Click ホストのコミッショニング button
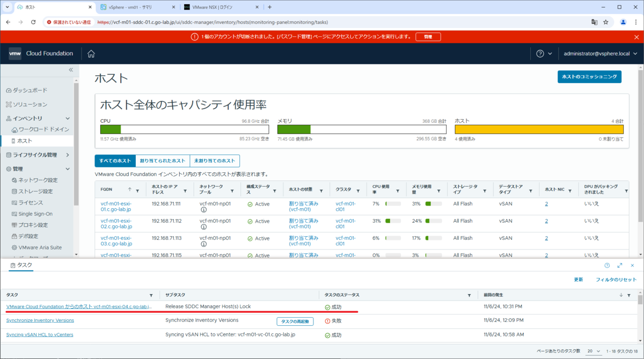 click(589, 77)
